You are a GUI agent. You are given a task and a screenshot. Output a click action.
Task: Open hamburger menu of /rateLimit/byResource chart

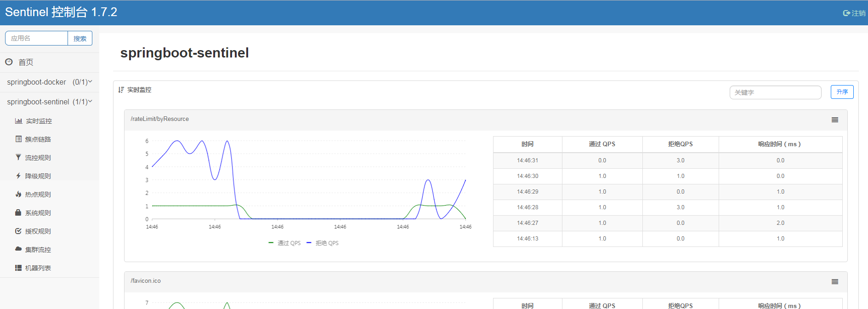point(835,120)
